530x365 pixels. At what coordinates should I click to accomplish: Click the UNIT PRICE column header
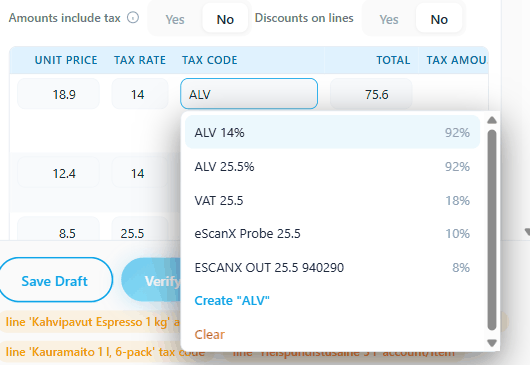click(66, 60)
